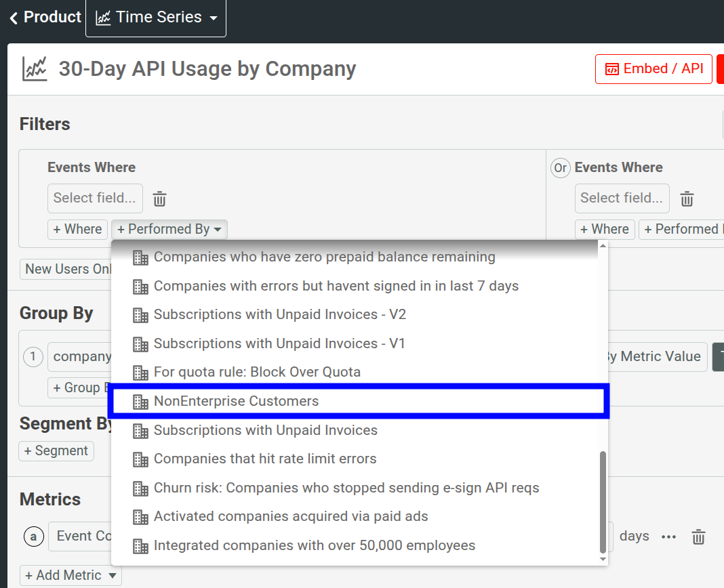Click the trash icon in the right Events Where filter
This screenshot has height=588, width=724.
687,198
